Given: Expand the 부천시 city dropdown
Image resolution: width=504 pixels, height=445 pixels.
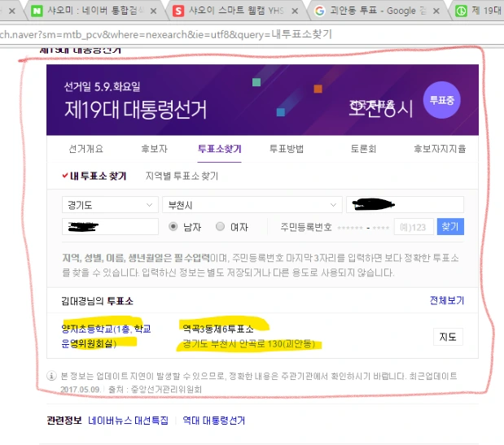Looking at the screenshot, I should (x=252, y=204).
